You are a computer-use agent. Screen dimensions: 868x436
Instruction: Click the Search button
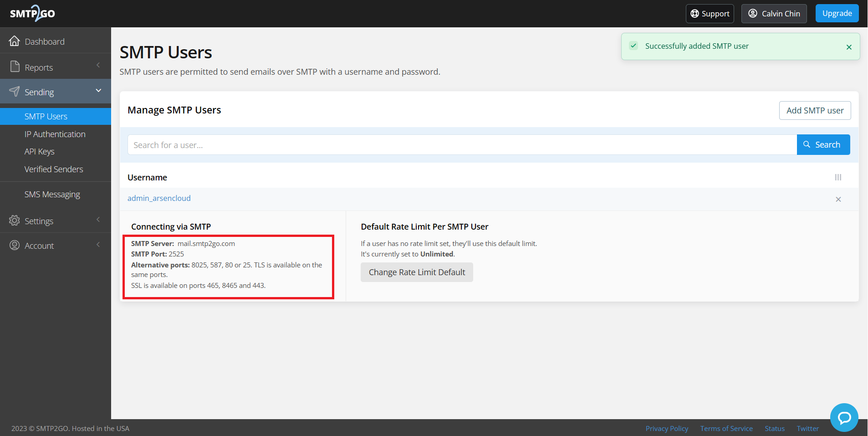[823, 144]
